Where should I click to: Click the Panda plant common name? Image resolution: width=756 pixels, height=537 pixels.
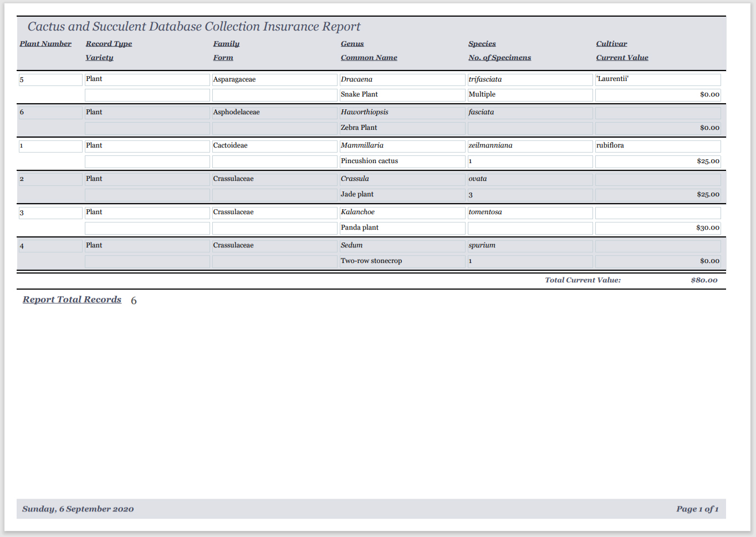402,228
